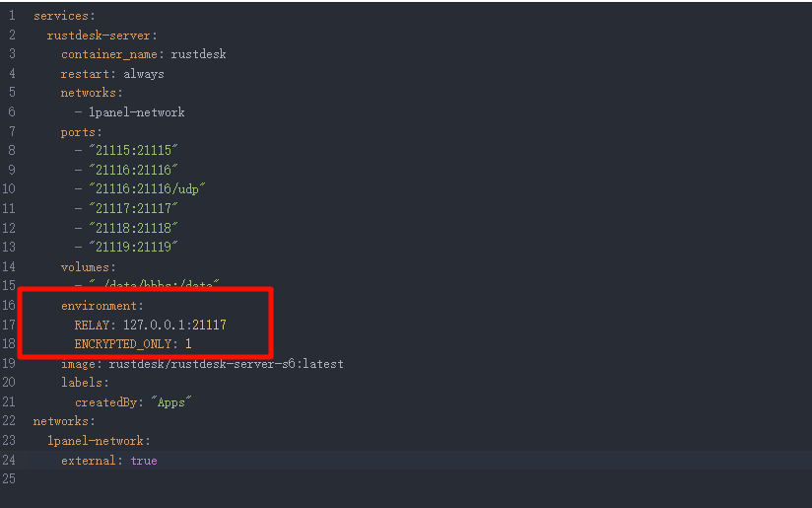The image size is (812, 508).
Task: Click the external value true
Action: pos(143,461)
